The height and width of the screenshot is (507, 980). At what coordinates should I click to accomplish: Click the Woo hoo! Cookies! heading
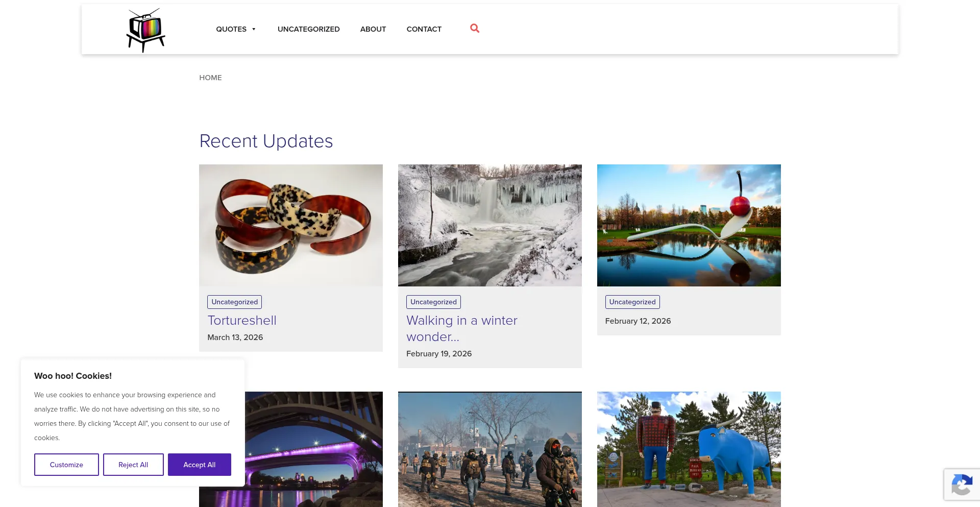(x=73, y=376)
